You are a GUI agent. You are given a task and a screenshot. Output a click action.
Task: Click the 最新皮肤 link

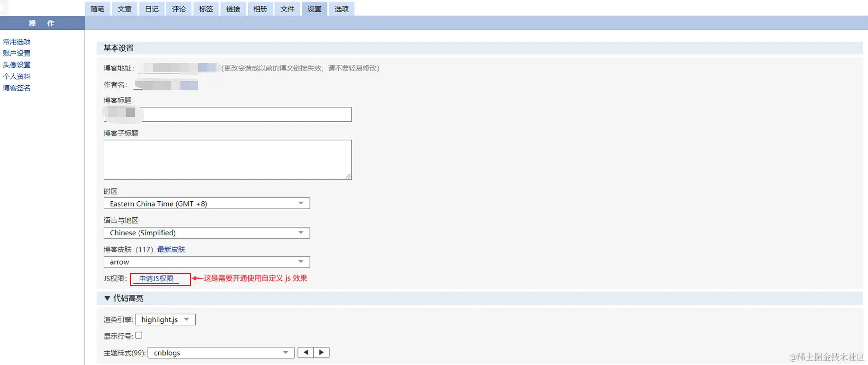coord(171,249)
